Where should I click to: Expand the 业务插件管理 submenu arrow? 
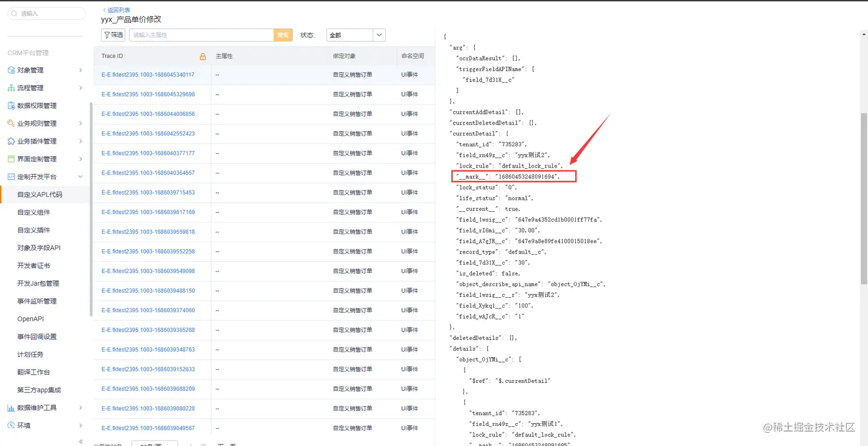click(x=80, y=141)
